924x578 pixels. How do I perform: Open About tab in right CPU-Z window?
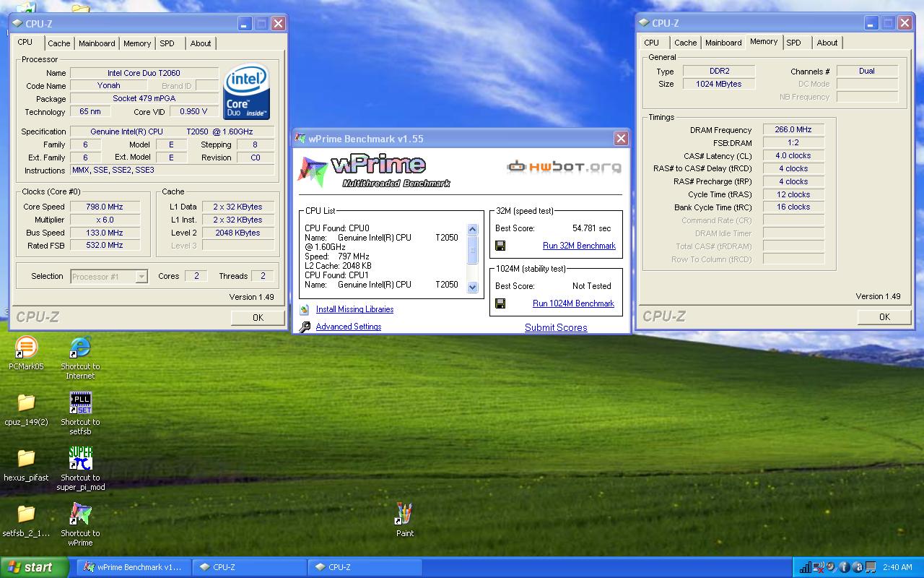827,43
